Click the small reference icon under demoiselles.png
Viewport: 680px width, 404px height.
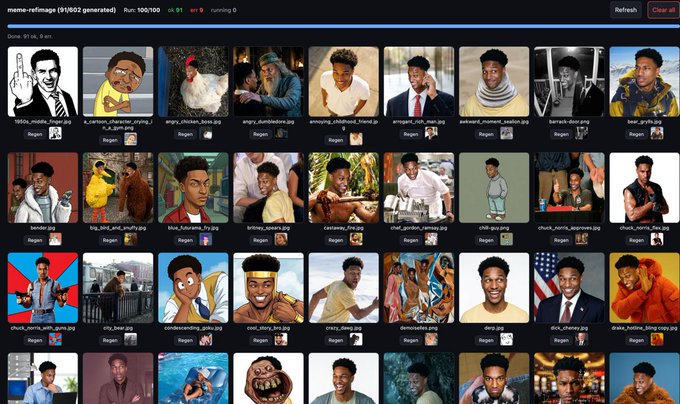[431, 339]
